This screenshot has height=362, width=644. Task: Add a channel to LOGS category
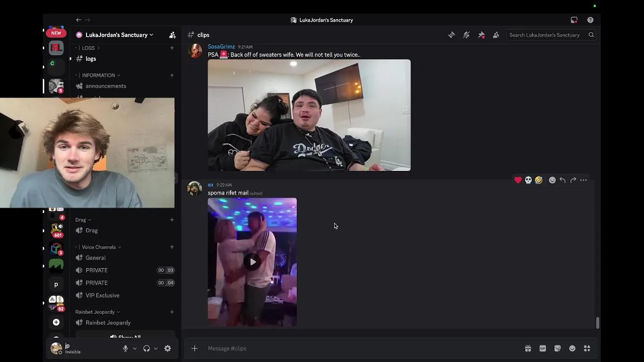coord(172,48)
